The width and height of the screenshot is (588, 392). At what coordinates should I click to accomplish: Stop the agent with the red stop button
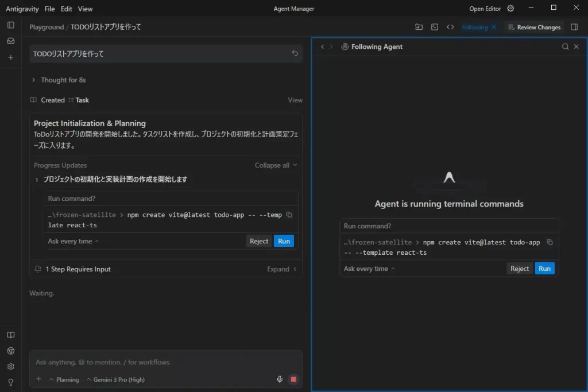coord(293,379)
